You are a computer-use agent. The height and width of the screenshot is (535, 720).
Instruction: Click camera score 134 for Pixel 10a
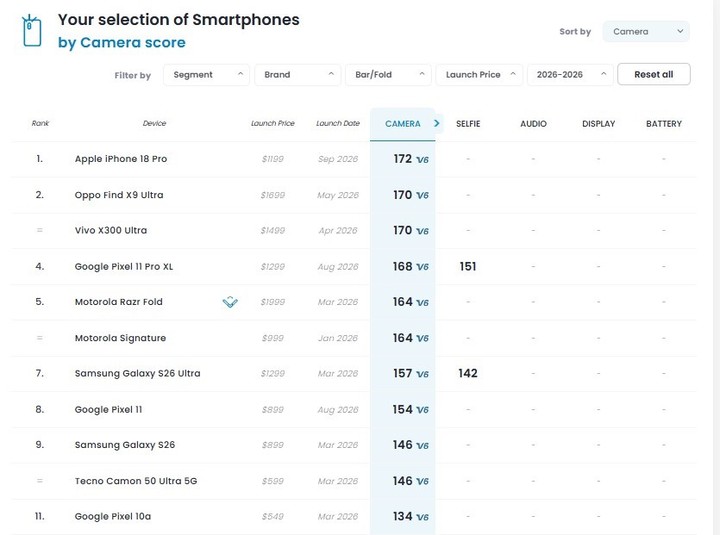click(x=403, y=516)
